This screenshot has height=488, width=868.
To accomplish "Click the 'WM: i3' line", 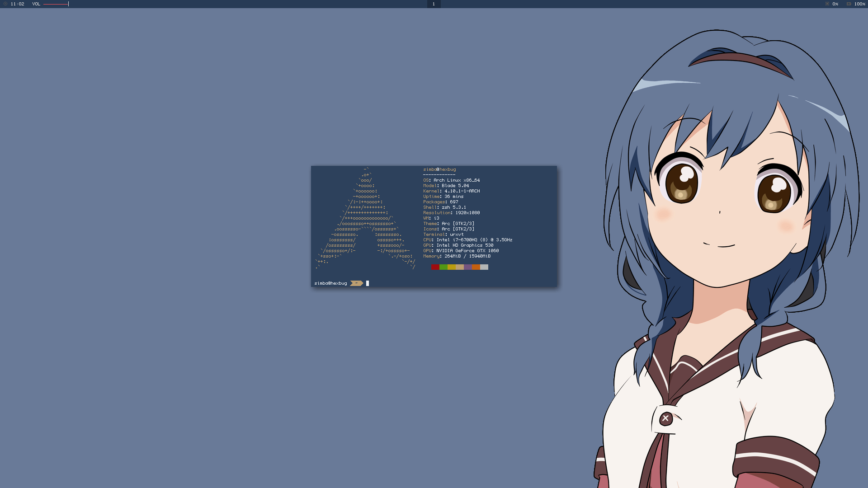I will coord(431,218).
